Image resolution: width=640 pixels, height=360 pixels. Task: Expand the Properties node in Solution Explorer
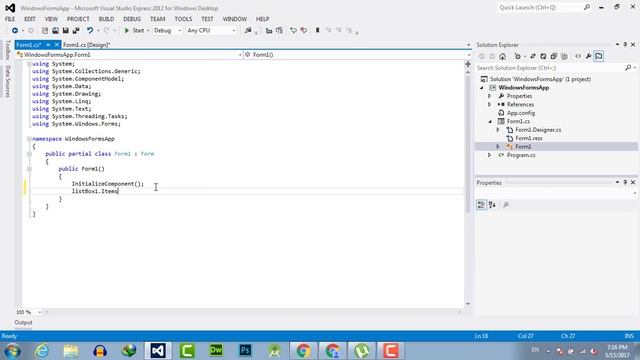point(490,96)
